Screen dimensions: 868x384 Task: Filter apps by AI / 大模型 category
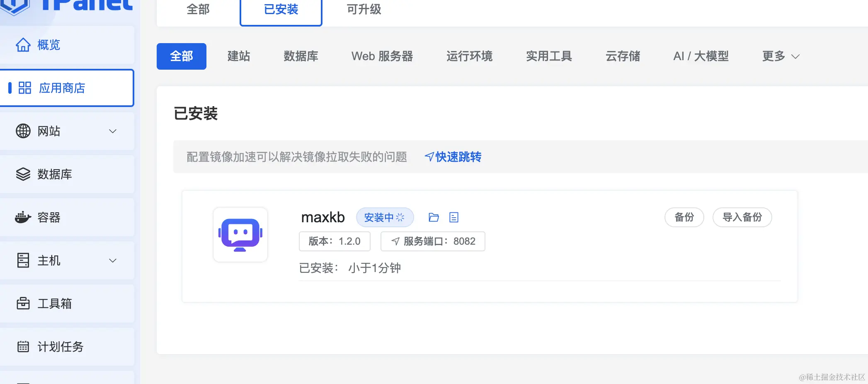[x=701, y=56]
